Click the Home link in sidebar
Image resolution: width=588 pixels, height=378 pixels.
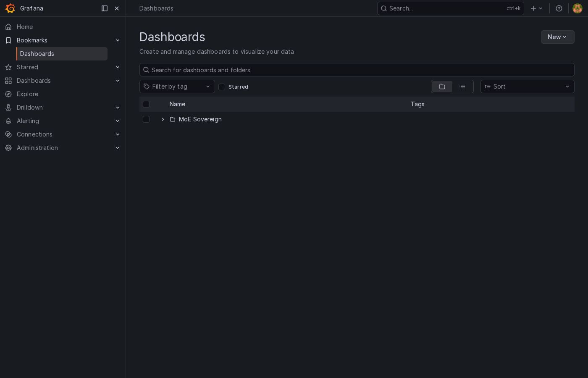(25, 27)
